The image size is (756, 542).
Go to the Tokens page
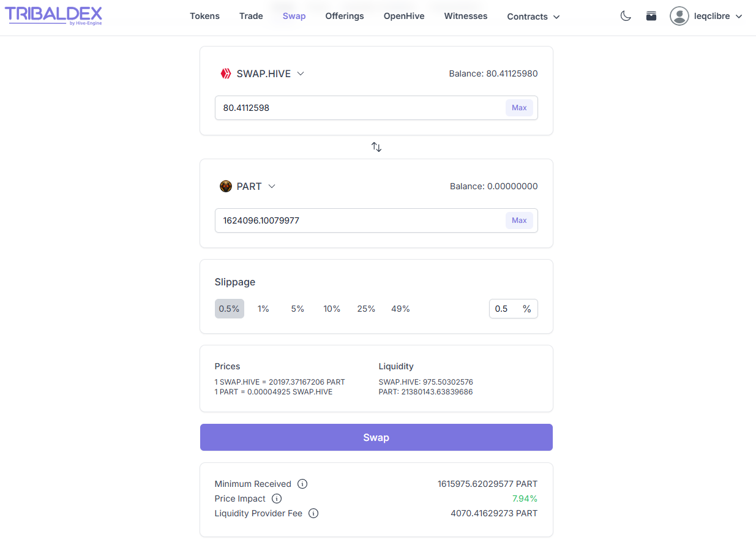coord(204,16)
